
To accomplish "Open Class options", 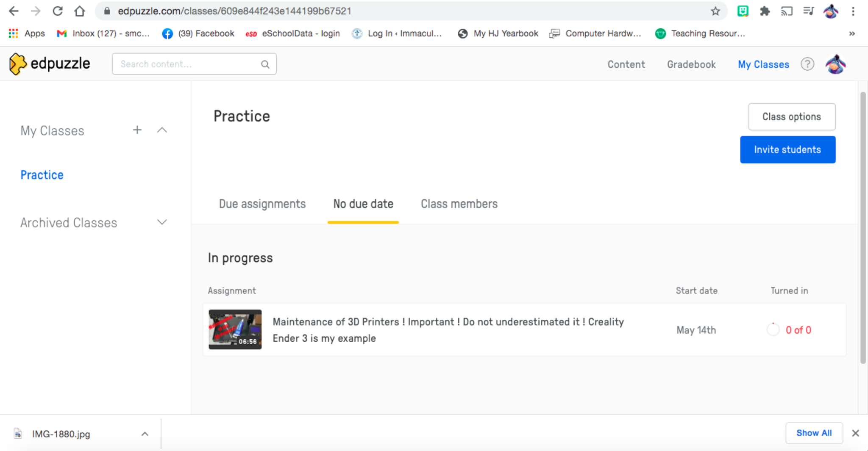I will pos(792,116).
